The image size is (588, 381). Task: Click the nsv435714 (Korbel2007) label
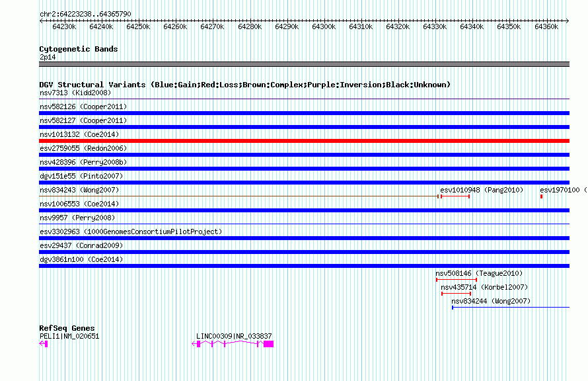pos(484,287)
